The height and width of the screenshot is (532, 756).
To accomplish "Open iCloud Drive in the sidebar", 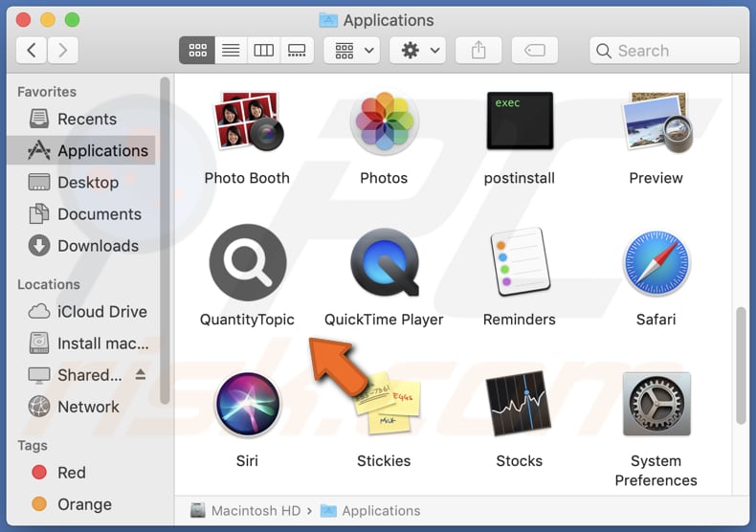I will pos(80,312).
